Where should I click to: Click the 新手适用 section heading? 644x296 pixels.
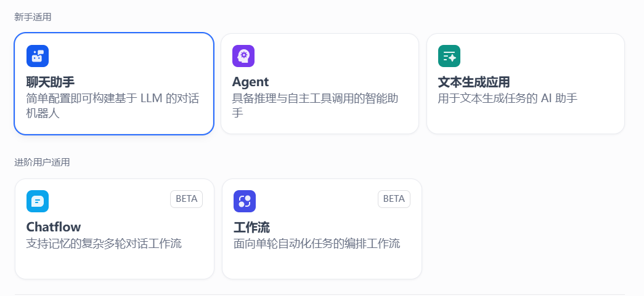pyautogui.click(x=33, y=17)
